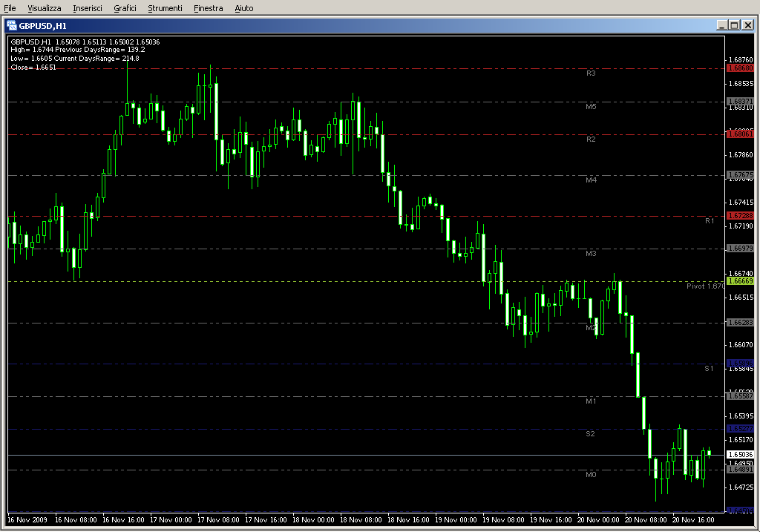Click the 1.65896 blue price tag
Image resolution: width=760 pixels, height=532 pixels.
coord(740,363)
